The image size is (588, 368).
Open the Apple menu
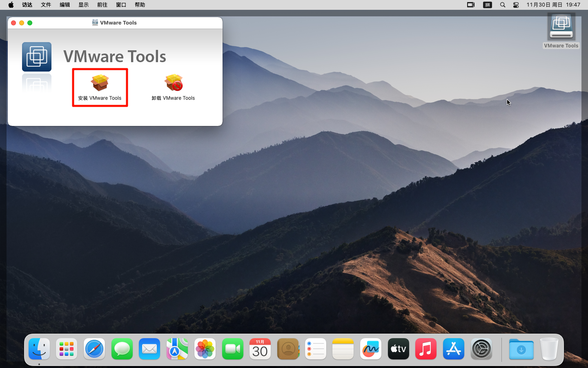coord(11,5)
